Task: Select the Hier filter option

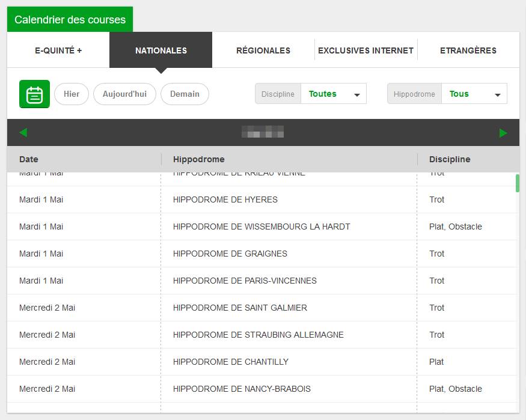Action: (71, 94)
